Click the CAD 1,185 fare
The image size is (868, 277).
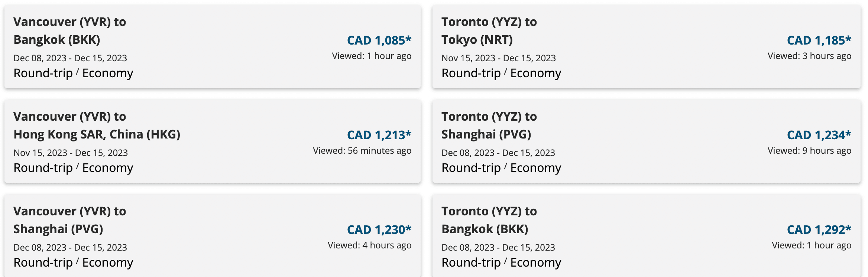coord(819,40)
